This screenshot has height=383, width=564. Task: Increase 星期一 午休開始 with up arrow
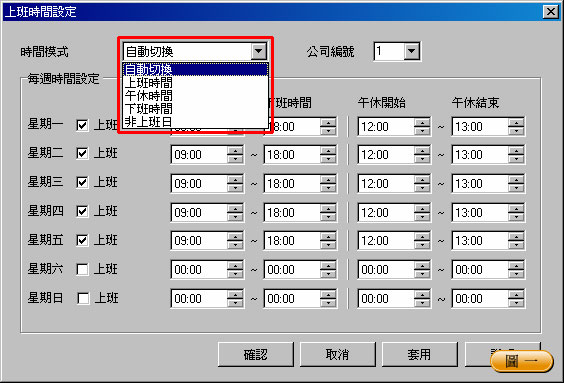[x=422, y=122]
